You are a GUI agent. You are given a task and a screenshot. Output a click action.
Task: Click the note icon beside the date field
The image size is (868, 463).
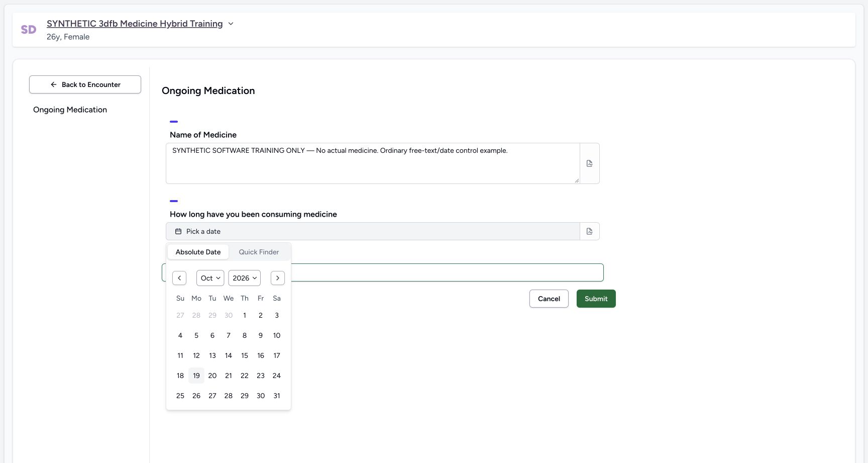coord(589,231)
